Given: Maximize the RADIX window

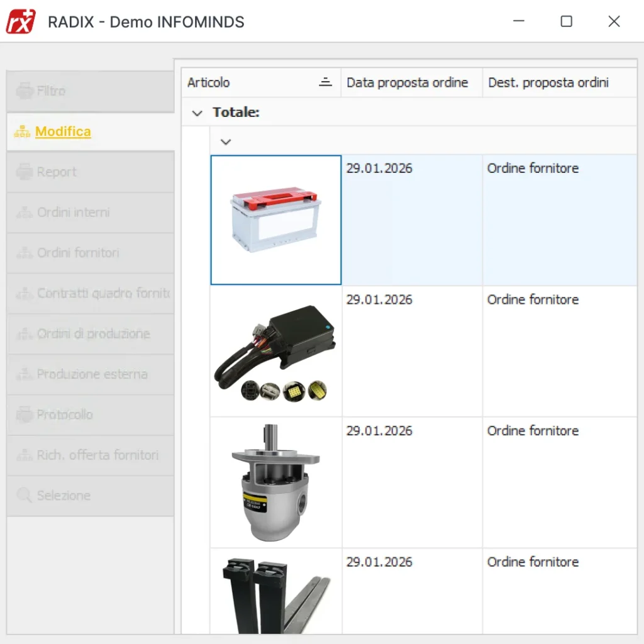Looking at the screenshot, I should 566,22.
